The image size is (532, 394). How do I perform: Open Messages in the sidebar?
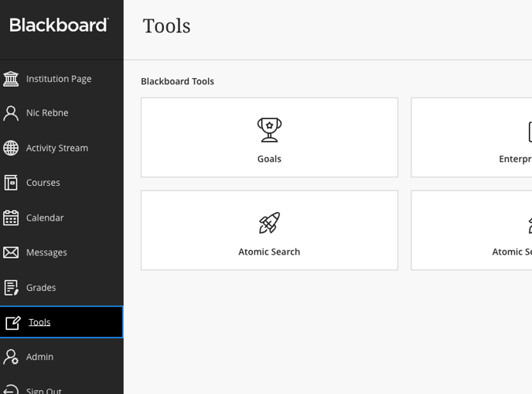46,252
